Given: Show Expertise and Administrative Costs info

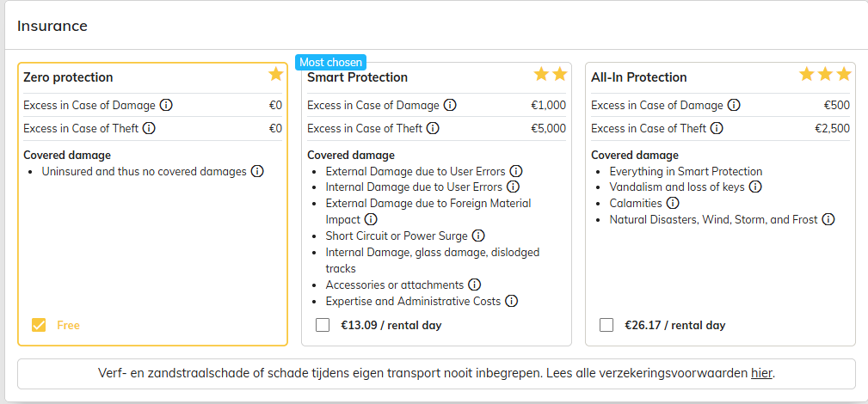Looking at the screenshot, I should [x=511, y=301].
